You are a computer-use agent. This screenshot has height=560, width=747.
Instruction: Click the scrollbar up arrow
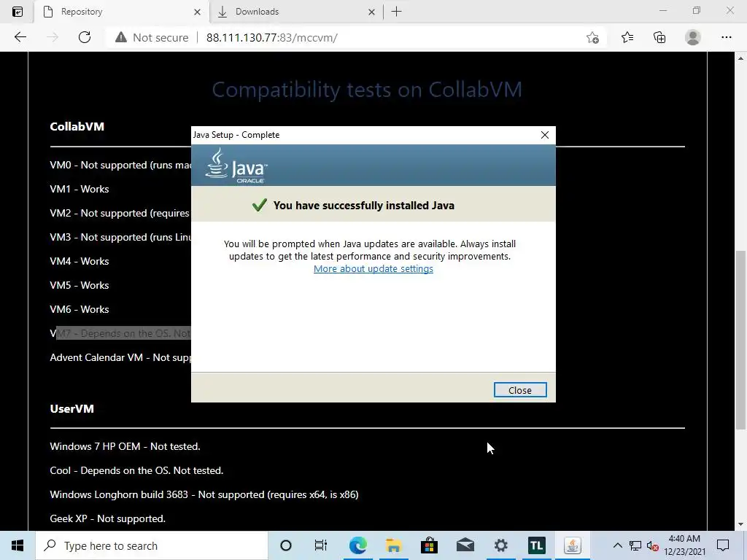tap(740, 58)
